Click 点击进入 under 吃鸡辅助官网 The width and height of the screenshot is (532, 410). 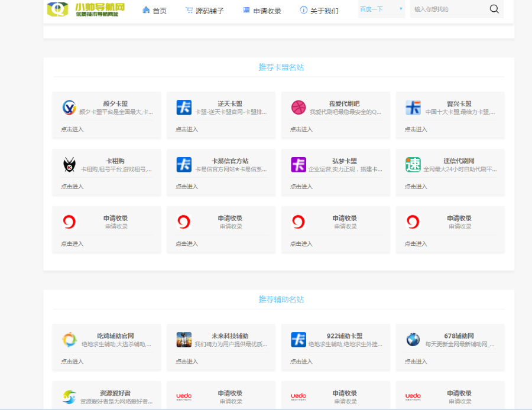72,362
